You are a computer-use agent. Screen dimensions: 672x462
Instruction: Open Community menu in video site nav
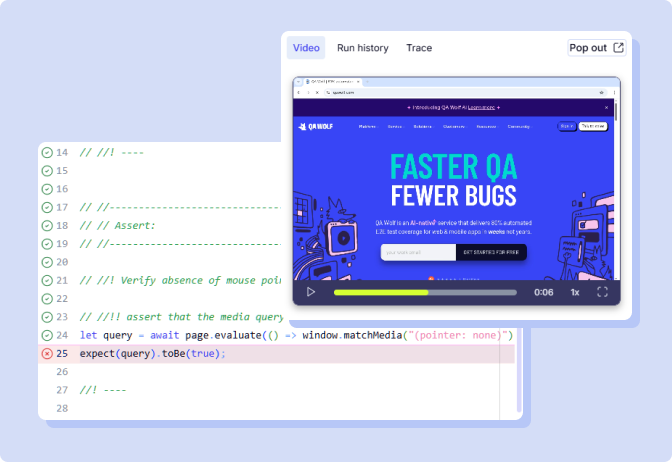pos(519,126)
